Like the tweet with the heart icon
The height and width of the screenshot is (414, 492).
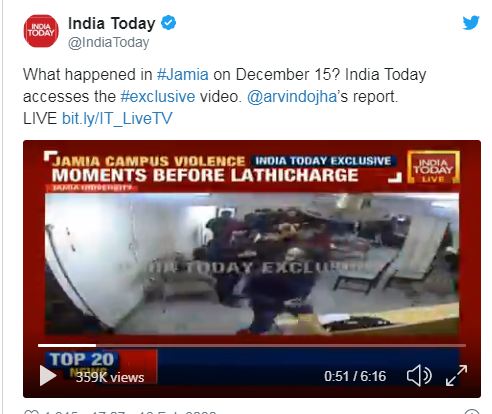(x=32, y=412)
